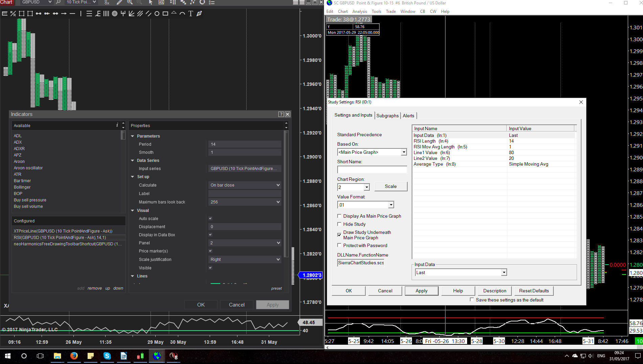Select the horizontal line drawing tool

point(72,14)
